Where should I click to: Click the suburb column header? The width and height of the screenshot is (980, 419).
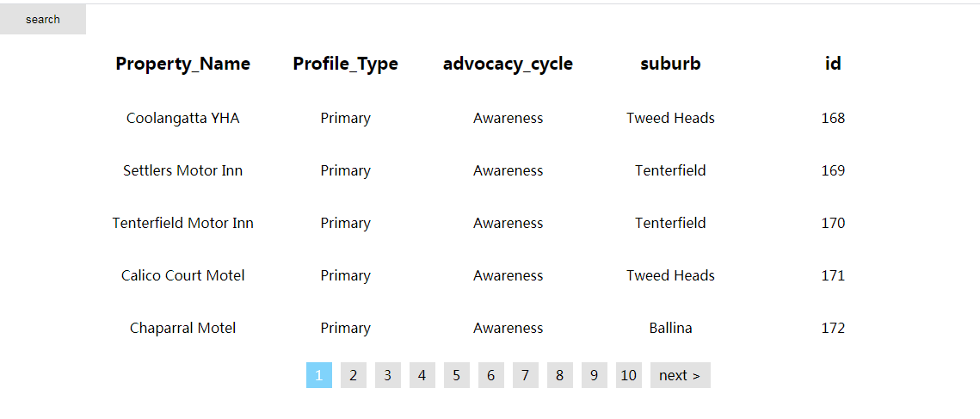670,64
